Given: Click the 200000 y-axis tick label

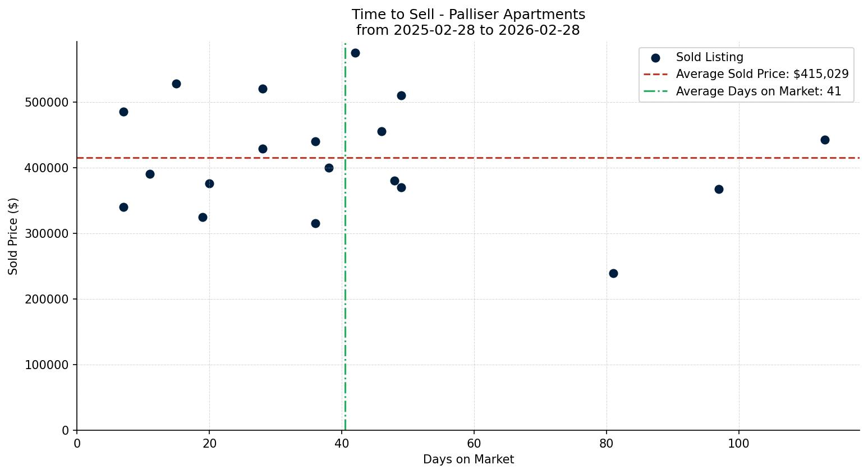Looking at the screenshot, I should 47,300.
